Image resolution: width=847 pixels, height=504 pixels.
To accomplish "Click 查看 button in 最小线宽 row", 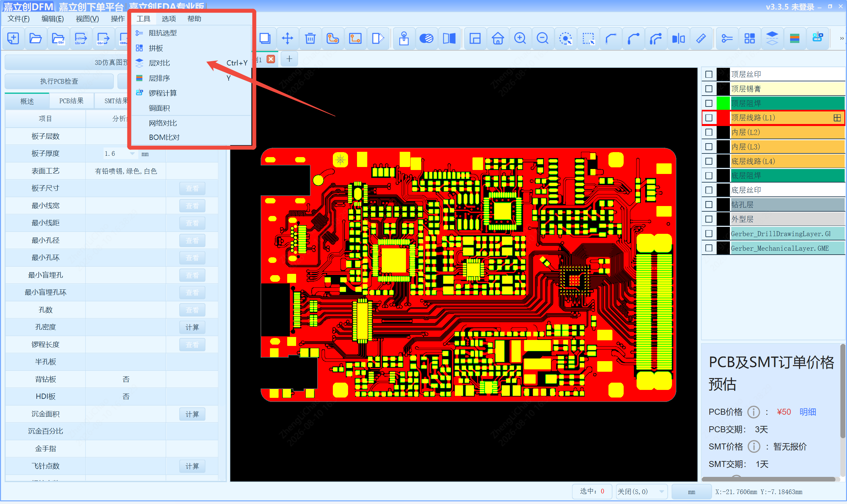I will pos(192,206).
